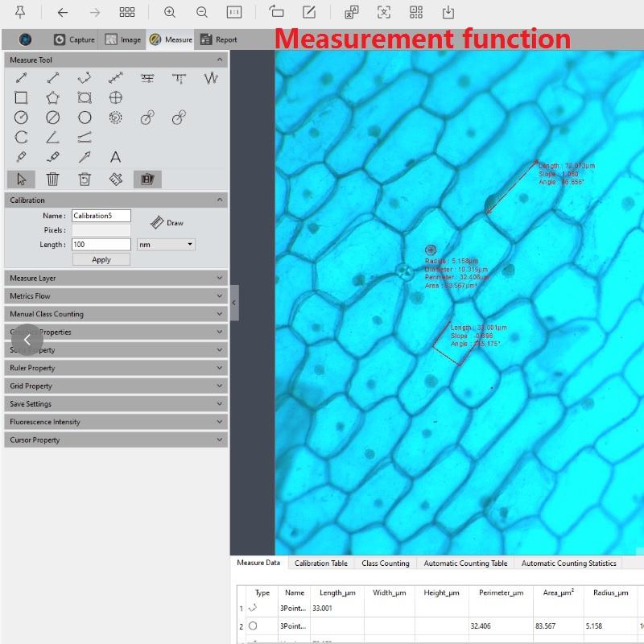The image size is (644, 644).
Task: Select the polyline measure tool
Action: 85,77
